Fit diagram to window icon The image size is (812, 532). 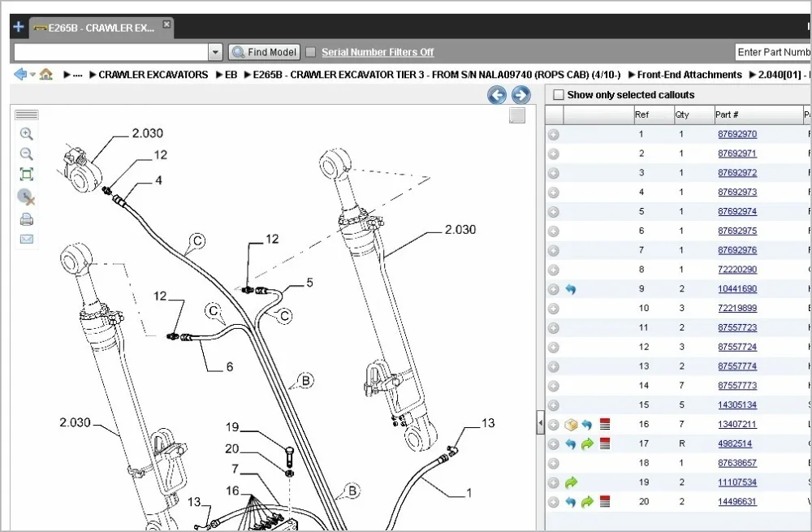click(26, 175)
